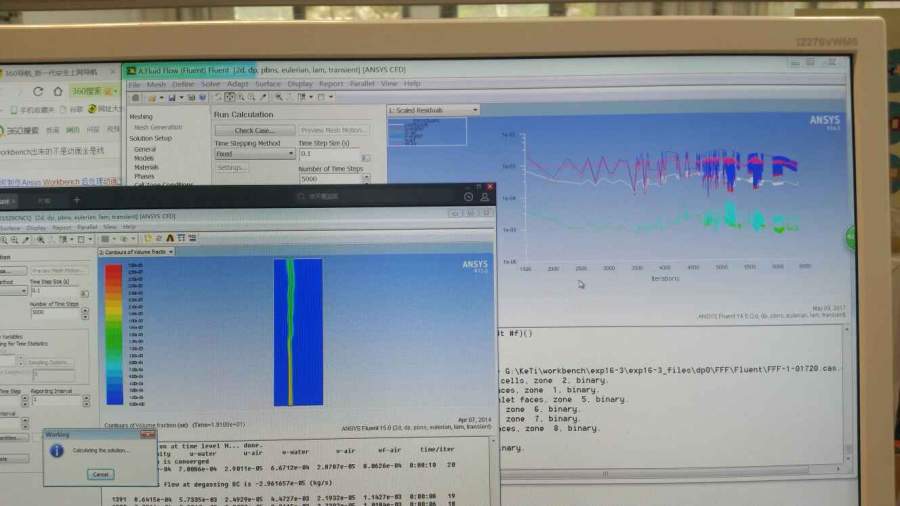Click the help book icon in rear Fluent toolbar
900x506 pixels.
point(203,98)
